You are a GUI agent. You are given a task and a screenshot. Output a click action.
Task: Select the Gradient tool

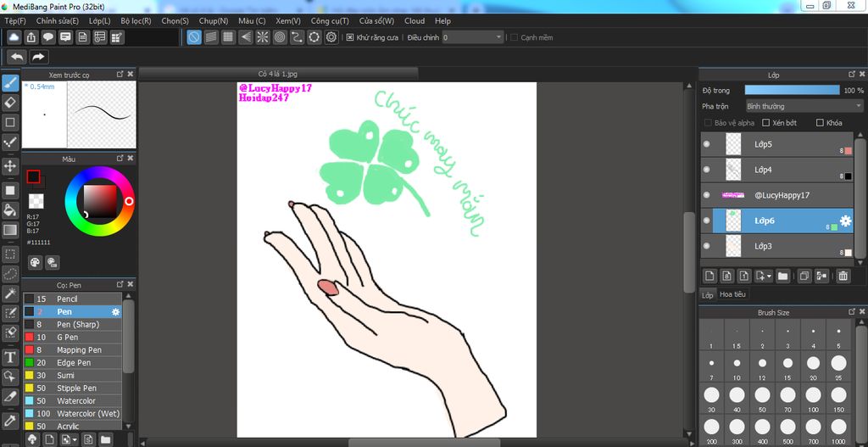(10, 229)
